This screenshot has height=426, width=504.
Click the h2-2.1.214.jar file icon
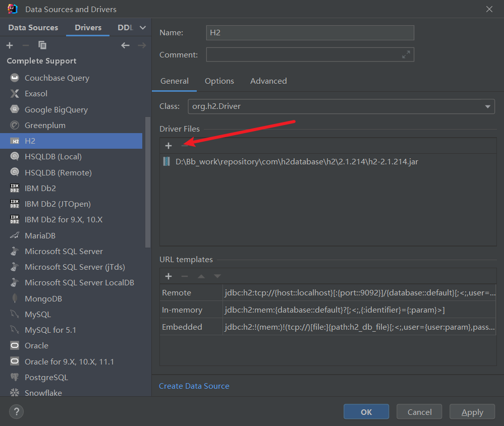click(x=166, y=161)
